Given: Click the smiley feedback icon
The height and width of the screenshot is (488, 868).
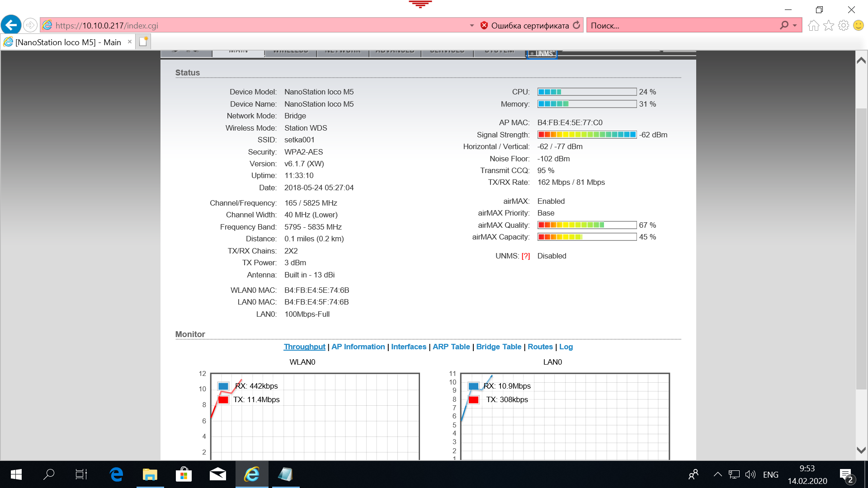Looking at the screenshot, I should (x=858, y=25).
